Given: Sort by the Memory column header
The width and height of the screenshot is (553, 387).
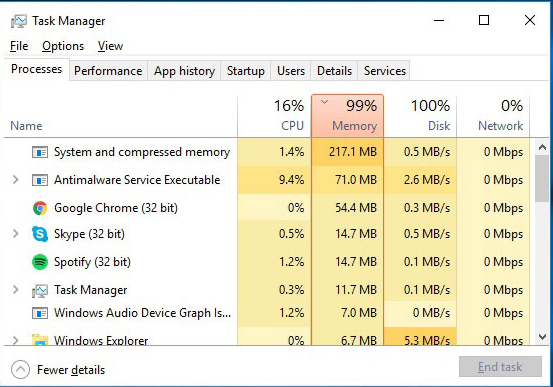Looking at the screenshot, I should (x=347, y=115).
